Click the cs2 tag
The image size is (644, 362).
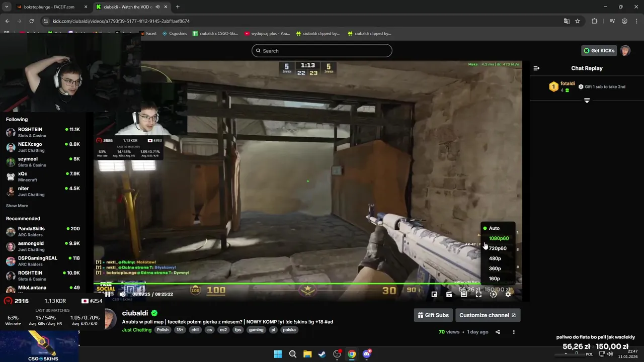click(223, 330)
